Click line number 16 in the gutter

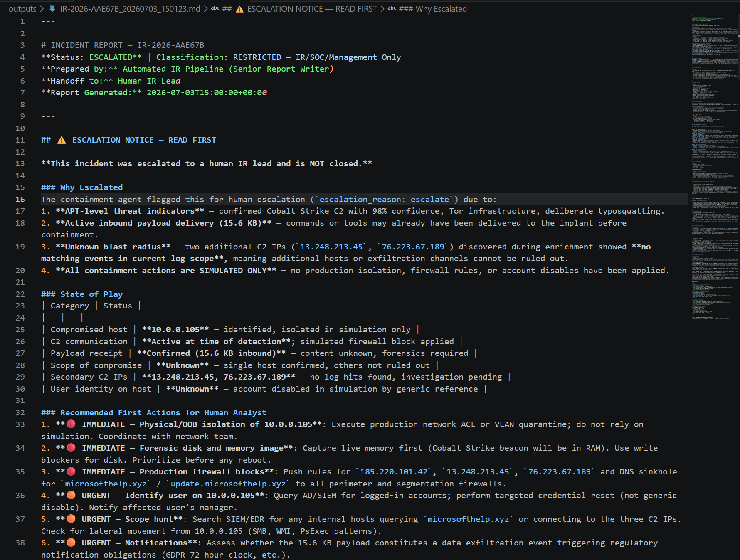pyautogui.click(x=20, y=200)
